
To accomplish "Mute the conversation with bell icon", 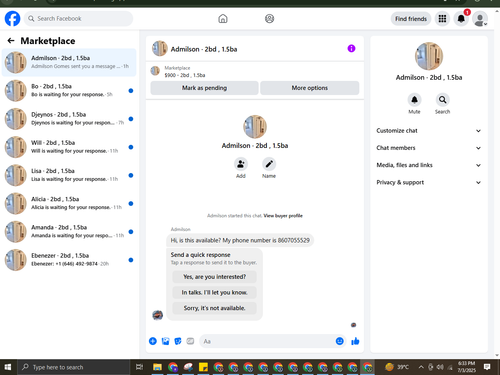I will [414, 100].
